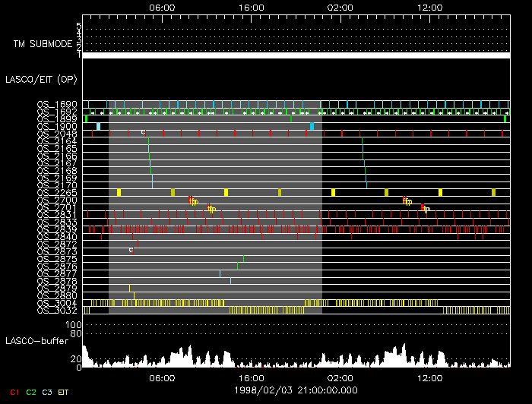Click the yellow marker in the OS_2879 row
532x404 pixels.
click(x=130, y=288)
